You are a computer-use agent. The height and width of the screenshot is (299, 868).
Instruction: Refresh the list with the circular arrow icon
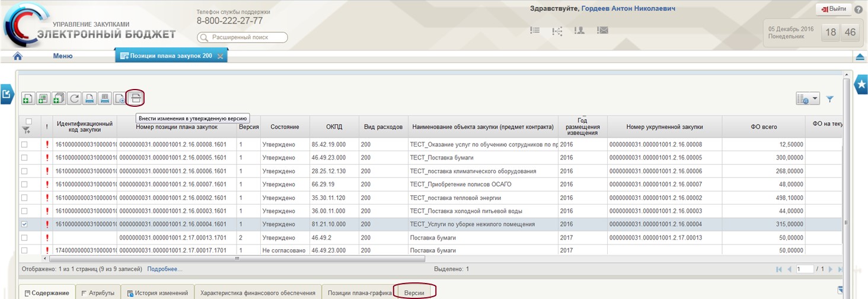[74, 98]
